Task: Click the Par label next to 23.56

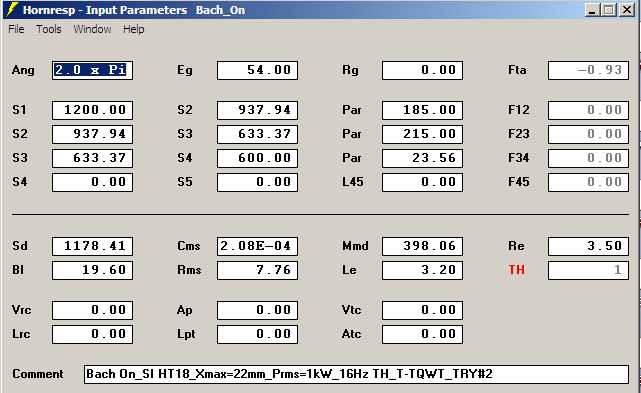Action: (352, 158)
